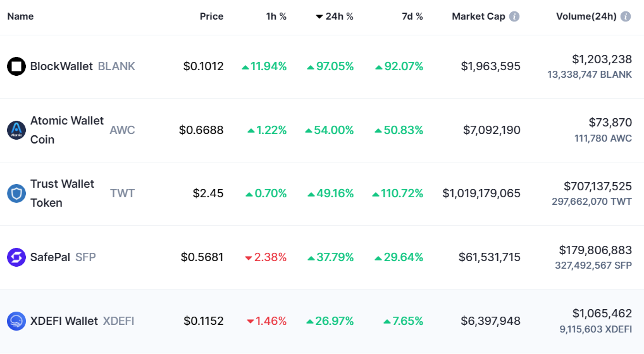
Task: Click the SafePal coin logo icon
Action: pyautogui.click(x=16, y=257)
